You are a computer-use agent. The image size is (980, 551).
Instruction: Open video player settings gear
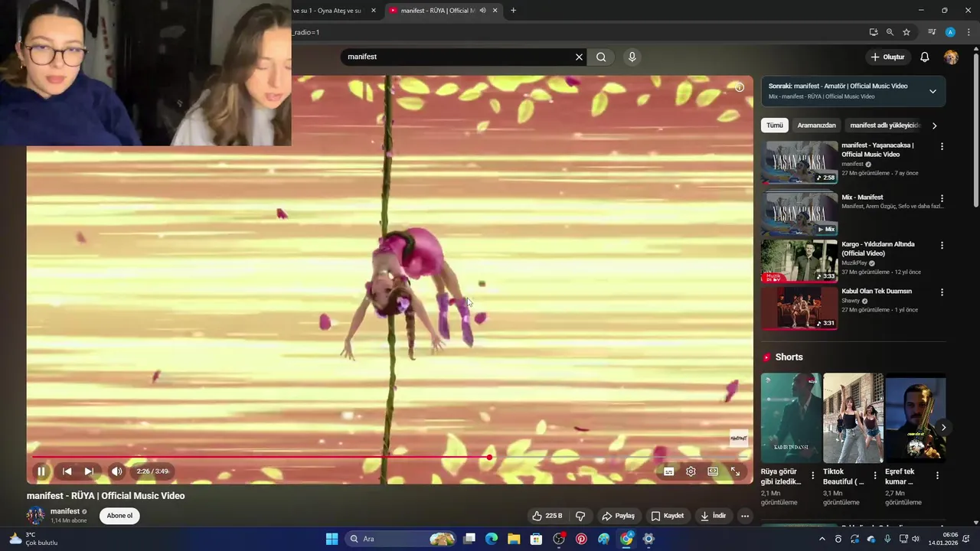pyautogui.click(x=691, y=471)
